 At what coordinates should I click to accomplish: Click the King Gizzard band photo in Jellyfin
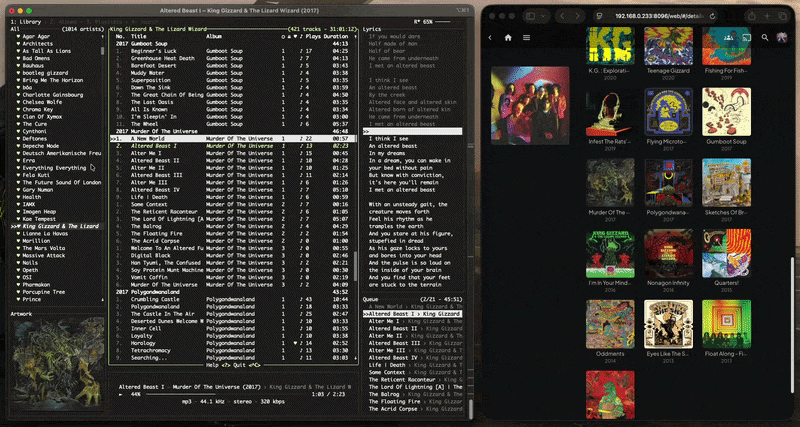[x=530, y=106]
